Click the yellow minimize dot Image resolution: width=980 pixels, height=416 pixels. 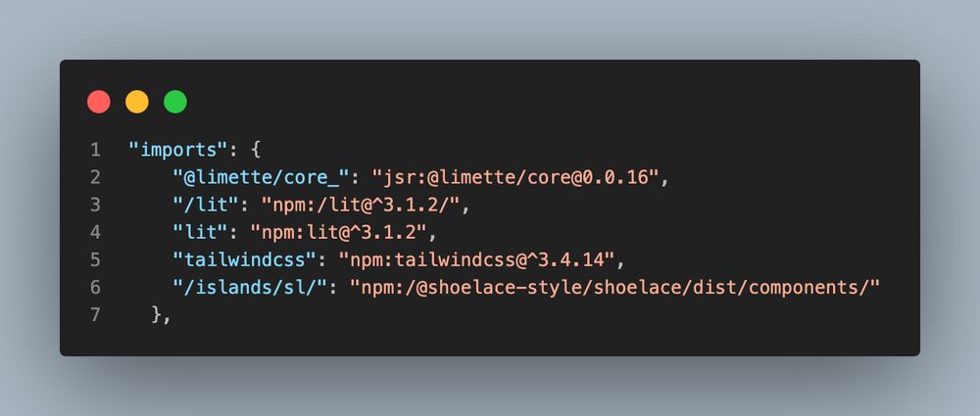(137, 102)
